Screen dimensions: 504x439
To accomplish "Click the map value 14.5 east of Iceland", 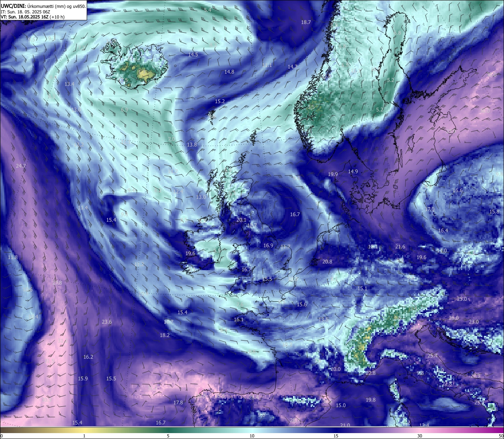I will point(193,55).
